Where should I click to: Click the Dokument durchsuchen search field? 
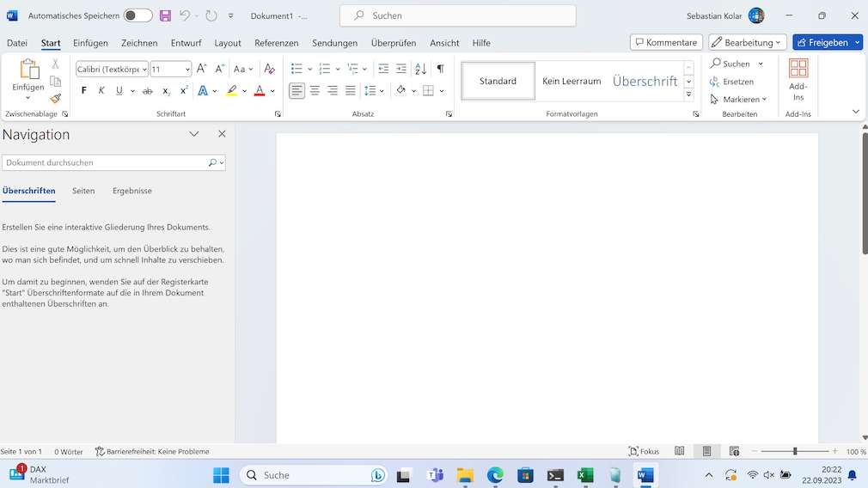105,162
